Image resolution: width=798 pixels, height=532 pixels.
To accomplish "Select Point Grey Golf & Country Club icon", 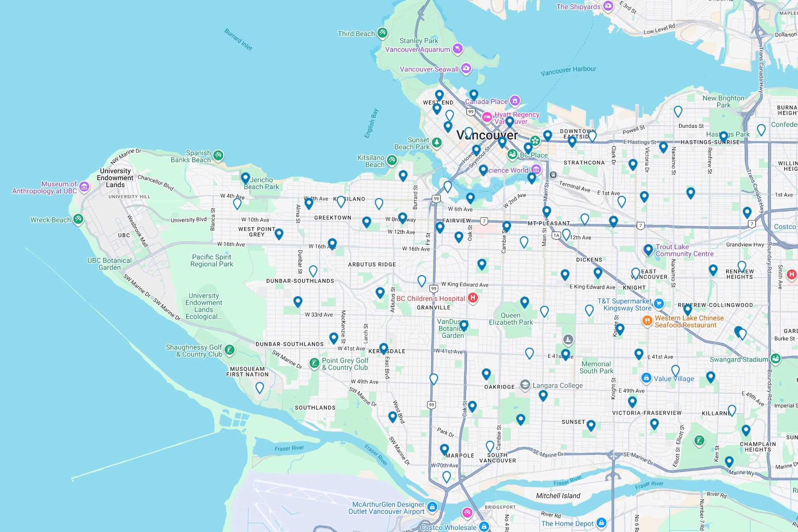I will [x=314, y=363].
